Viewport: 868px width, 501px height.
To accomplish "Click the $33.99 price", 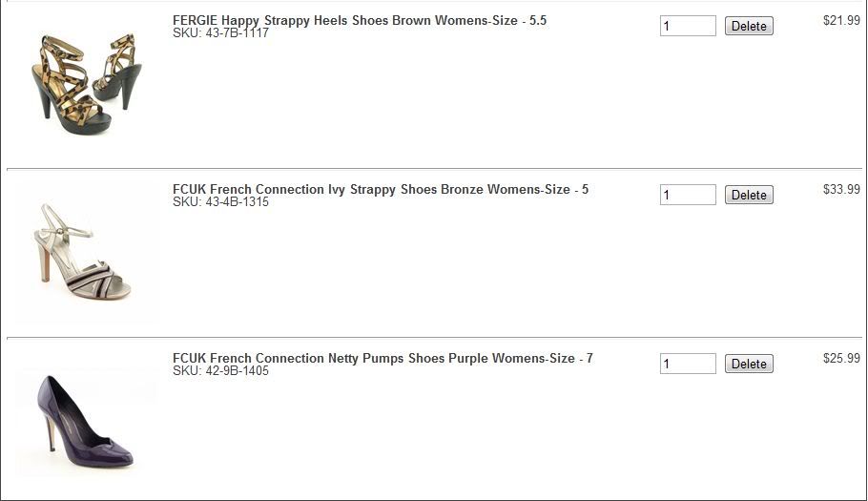I will [x=841, y=189].
